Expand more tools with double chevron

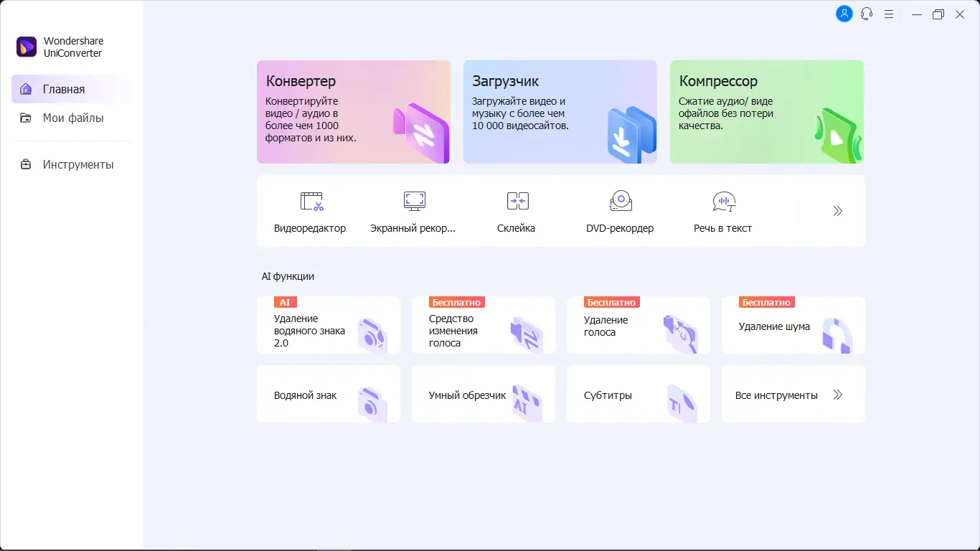837,211
